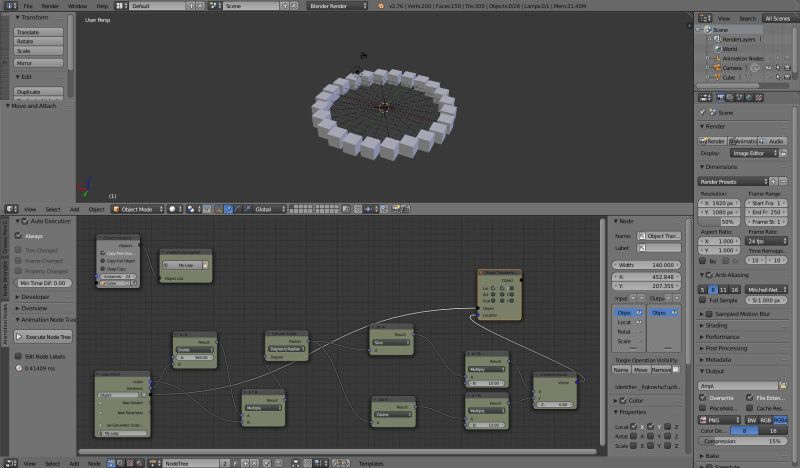Click the node Name input field

[x=659, y=236]
